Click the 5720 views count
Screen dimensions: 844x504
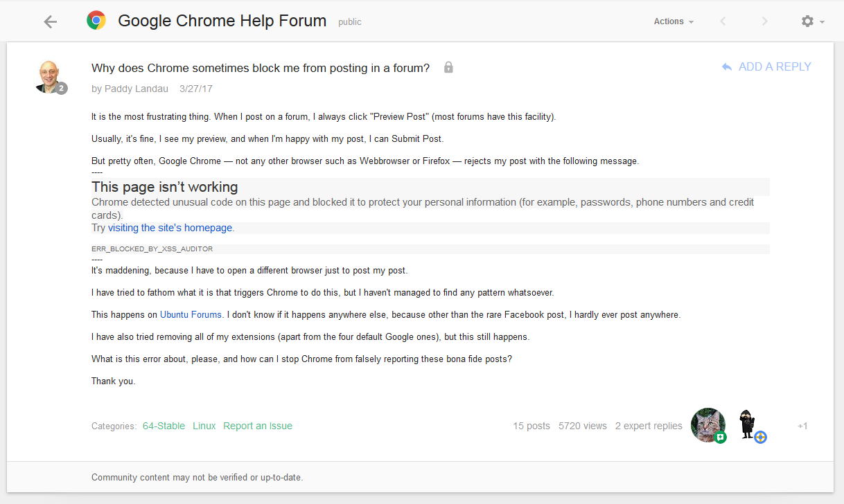click(x=583, y=426)
